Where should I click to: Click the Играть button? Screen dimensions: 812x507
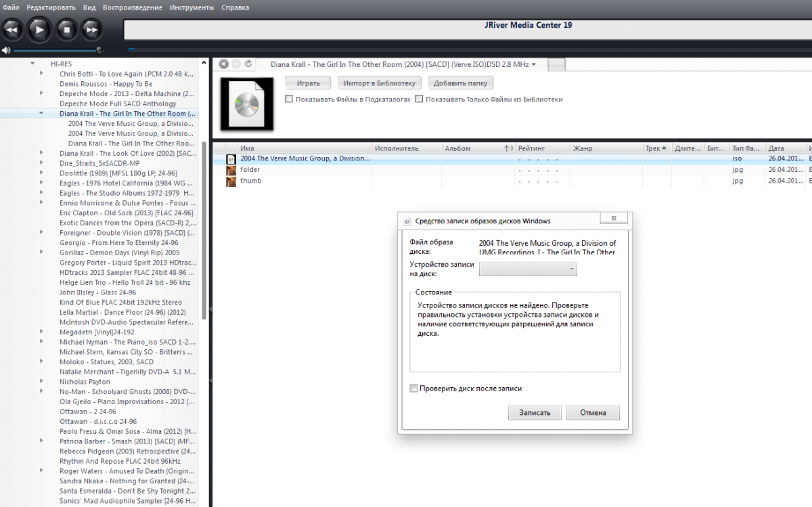(x=308, y=83)
